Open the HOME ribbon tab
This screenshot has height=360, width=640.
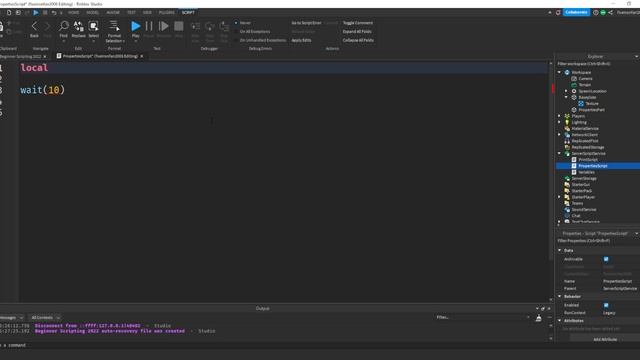[73, 13]
